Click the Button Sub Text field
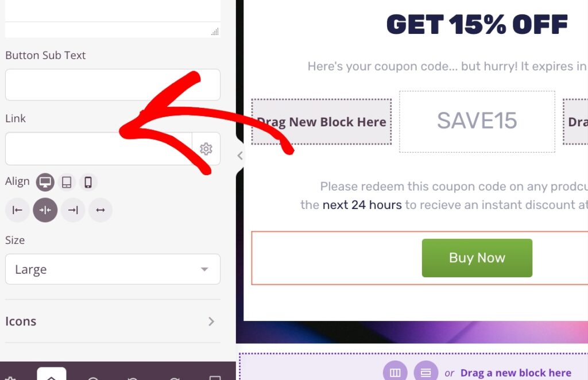This screenshot has width=588, height=380. (x=113, y=85)
